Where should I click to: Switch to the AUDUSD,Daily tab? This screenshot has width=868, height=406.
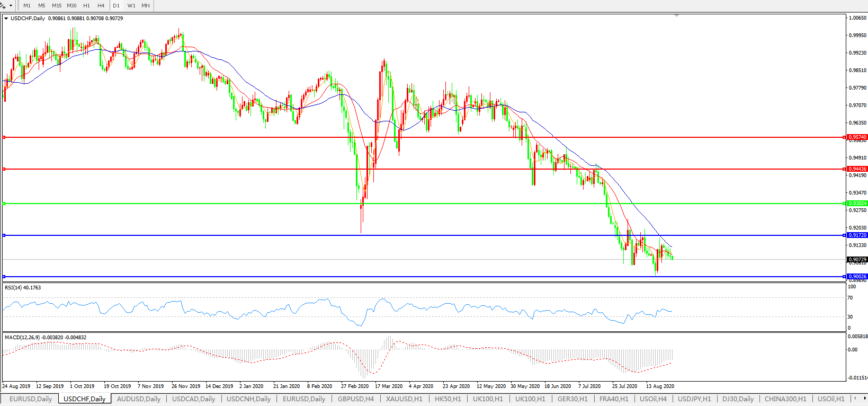tap(138, 399)
